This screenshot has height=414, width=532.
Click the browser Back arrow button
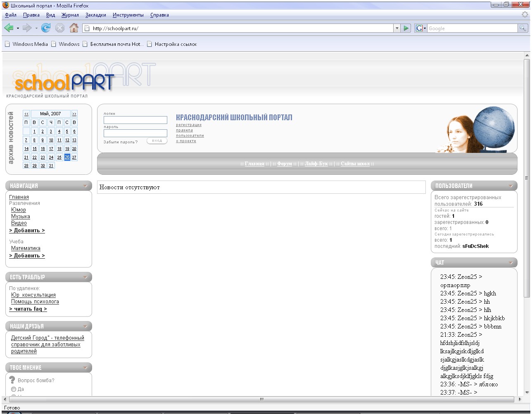click(9, 28)
